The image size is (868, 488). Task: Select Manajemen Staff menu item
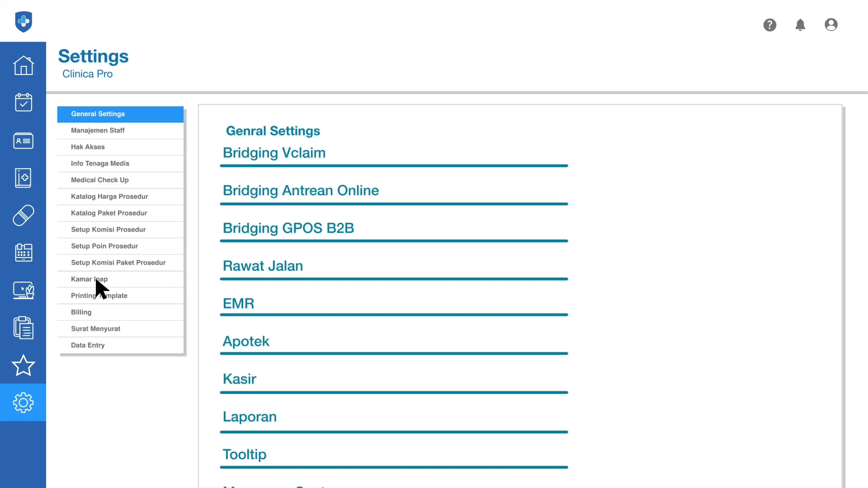coord(98,131)
